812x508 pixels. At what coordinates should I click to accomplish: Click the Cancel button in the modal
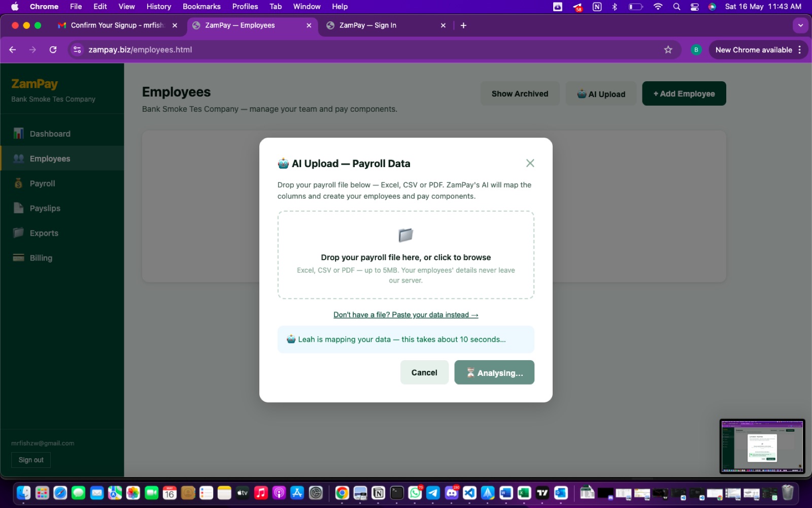coord(424,372)
